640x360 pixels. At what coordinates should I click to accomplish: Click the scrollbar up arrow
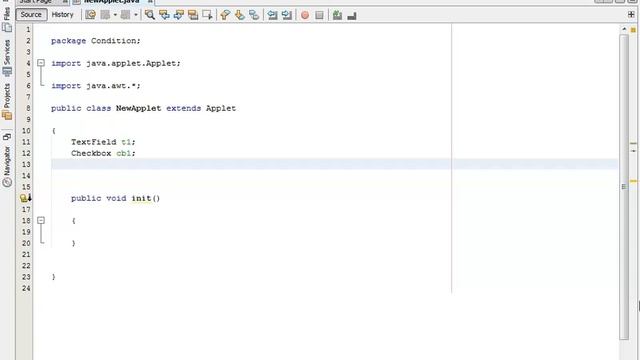tap(624, 29)
